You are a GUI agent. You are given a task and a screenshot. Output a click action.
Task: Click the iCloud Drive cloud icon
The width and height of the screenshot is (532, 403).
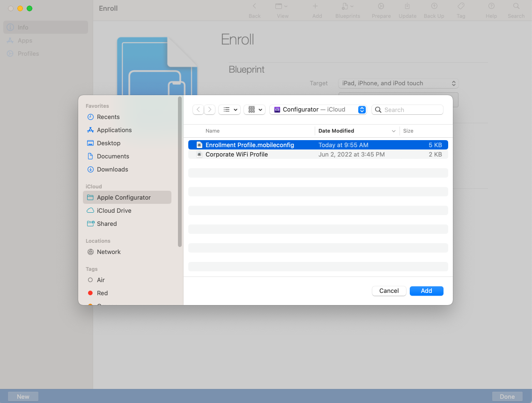tap(90, 210)
